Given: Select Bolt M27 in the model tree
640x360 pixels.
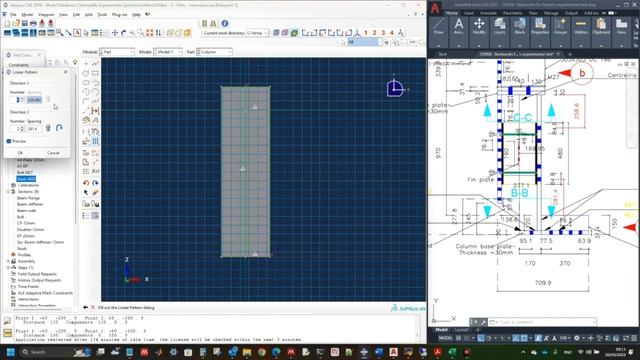Looking at the screenshot, I should pos(25,173).
